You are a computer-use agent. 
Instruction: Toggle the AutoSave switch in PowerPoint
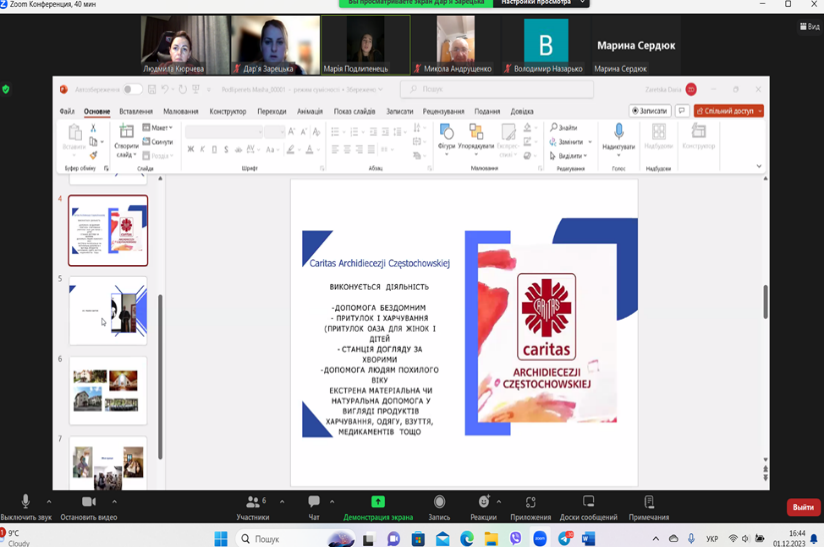(131, 90)
